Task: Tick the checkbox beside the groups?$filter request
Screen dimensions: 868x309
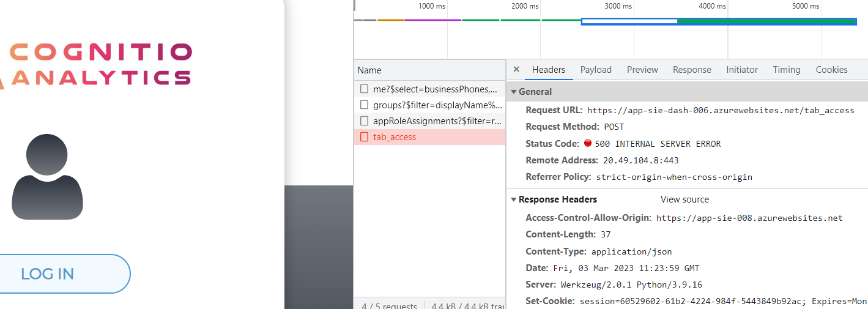Action: 365,105
